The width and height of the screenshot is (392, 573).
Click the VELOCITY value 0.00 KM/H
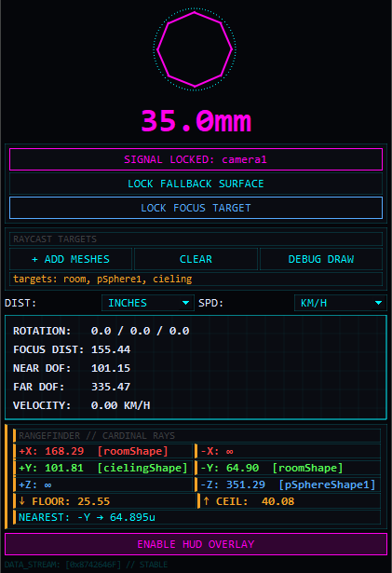tap(120, 405)
